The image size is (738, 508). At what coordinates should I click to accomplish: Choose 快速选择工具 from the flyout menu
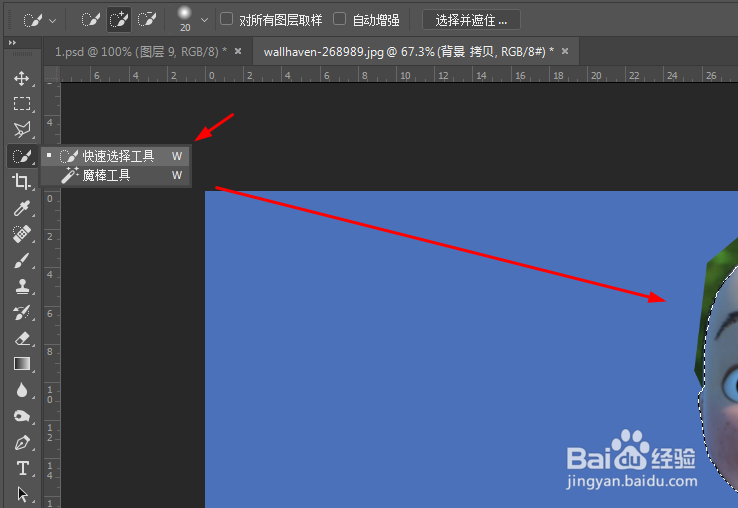pos(116,156)
